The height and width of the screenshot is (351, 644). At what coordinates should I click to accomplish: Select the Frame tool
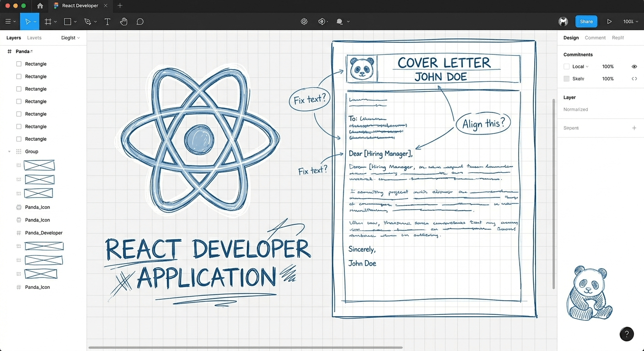(x=48, y=21)
